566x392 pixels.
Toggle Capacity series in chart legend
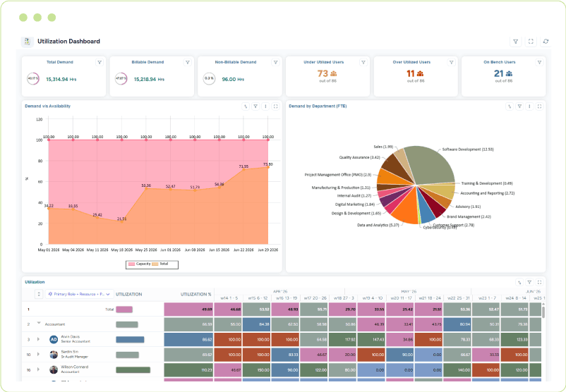[x=140, y=264]
